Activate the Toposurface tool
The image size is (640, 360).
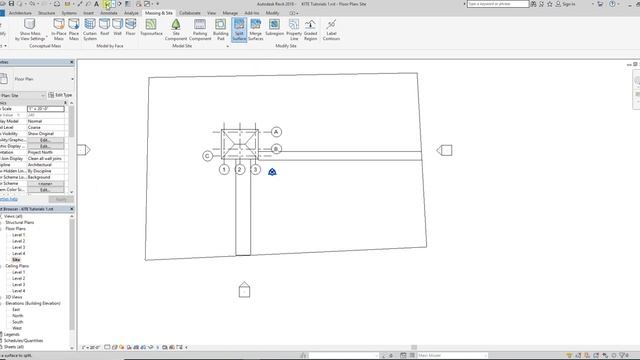click(151, 27)
